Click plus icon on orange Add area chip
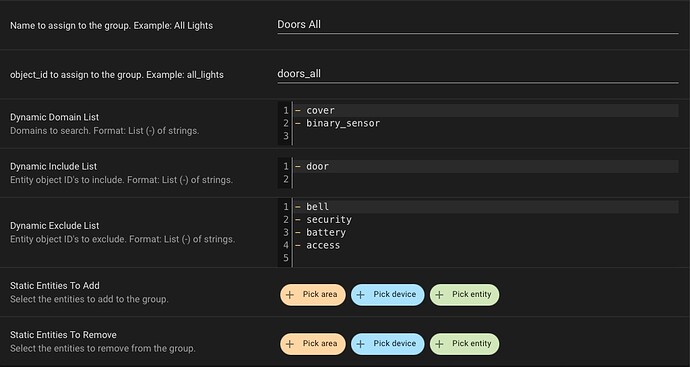The height and width of the screenshot is (367, 690). (290, 295)
